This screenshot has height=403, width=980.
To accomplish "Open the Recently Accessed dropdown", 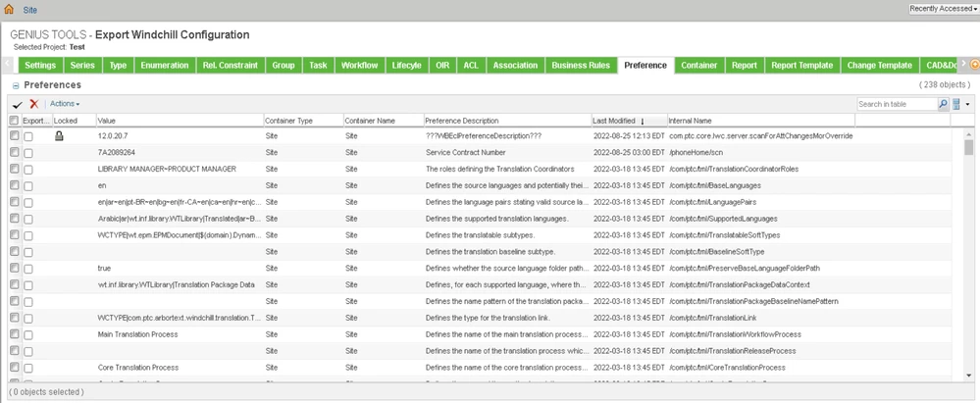I will coord(944,9).
